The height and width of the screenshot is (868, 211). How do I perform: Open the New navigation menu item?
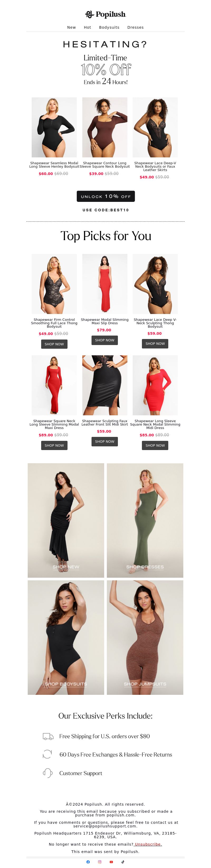click(71, 27)
